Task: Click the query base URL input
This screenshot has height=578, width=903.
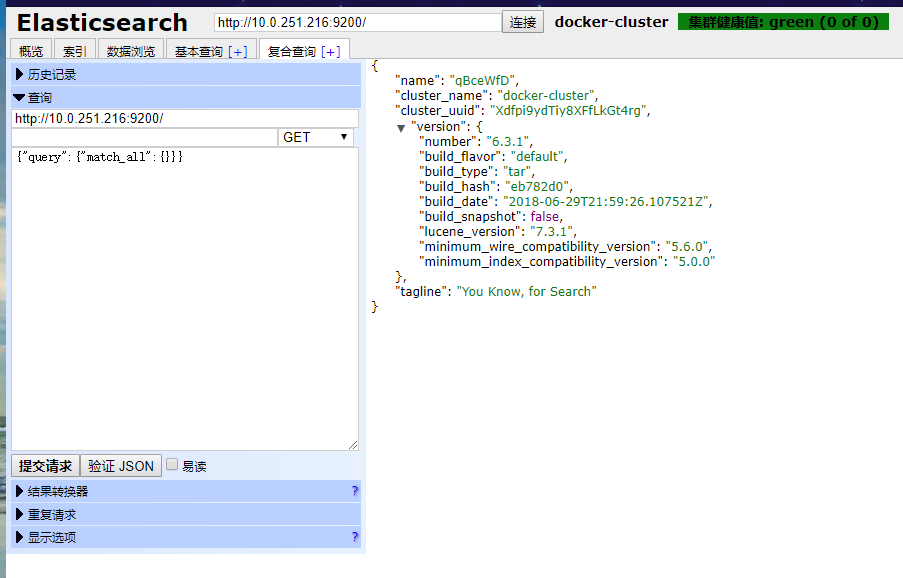Action: pyautogui.click(x=185, y=119)
